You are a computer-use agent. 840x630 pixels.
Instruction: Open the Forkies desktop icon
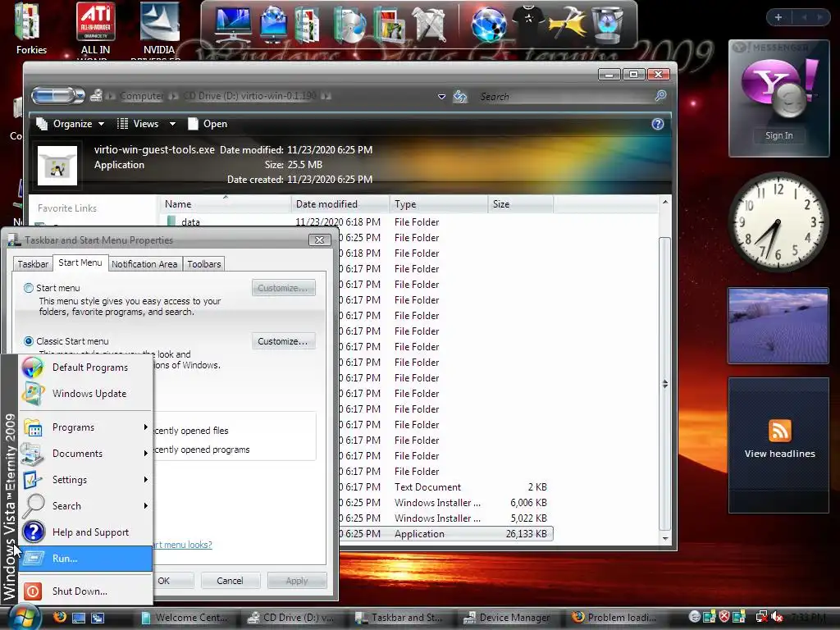pyautogui.click(x=31, y=29)
